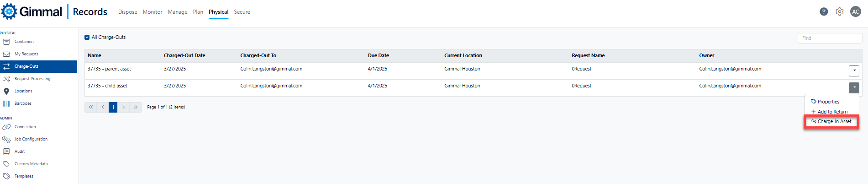This screenshot has width=868, height=184.
Task: Focus the Find search field
Action: (x=830, y=38)
